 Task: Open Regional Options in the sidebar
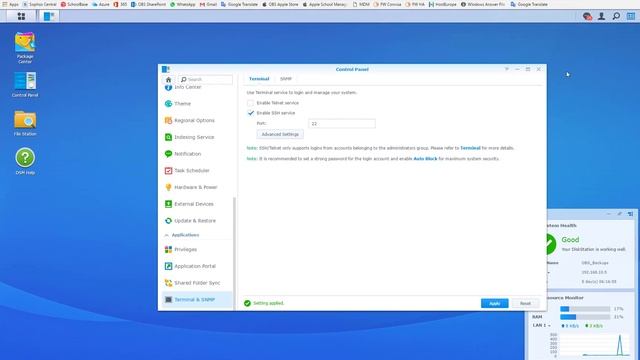click(197, 120)
